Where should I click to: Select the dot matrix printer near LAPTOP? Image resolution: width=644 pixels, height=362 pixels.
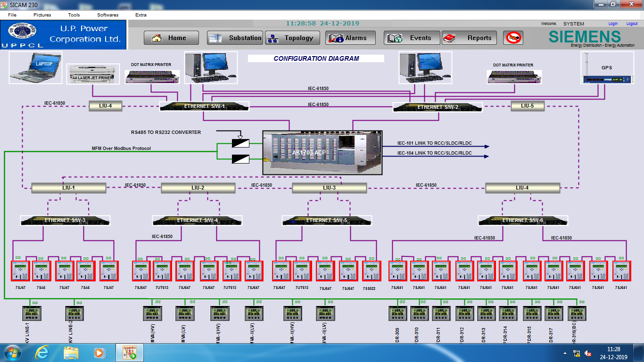pos(152,76)
